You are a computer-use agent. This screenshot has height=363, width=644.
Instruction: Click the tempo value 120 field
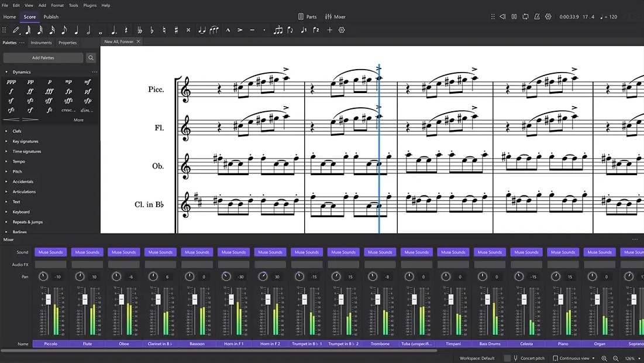coord(613,16)
